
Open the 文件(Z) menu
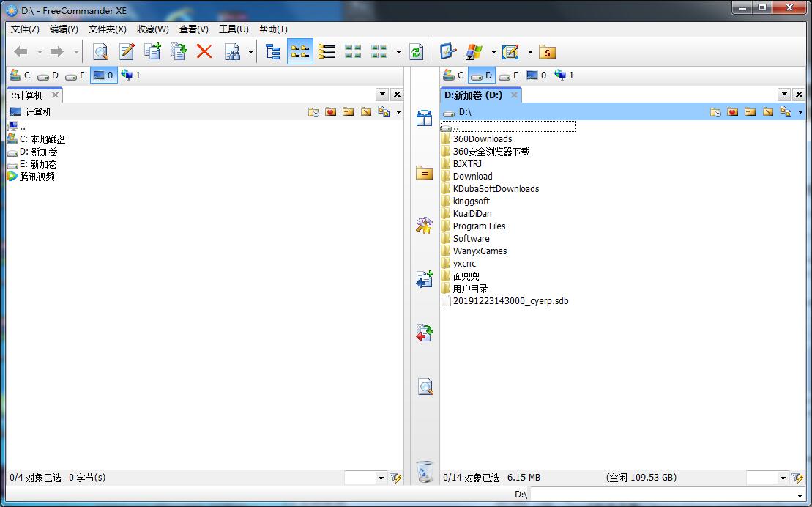coord(25,29)
